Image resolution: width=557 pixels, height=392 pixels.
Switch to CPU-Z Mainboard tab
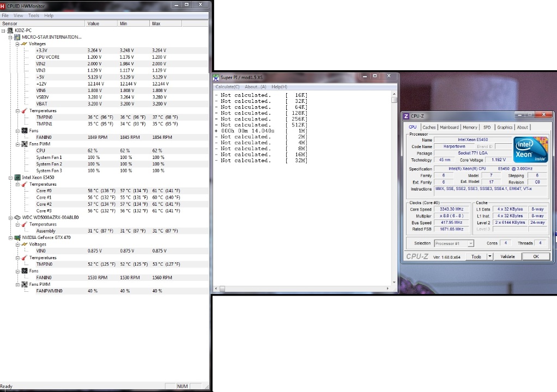[x=449, y=127]
